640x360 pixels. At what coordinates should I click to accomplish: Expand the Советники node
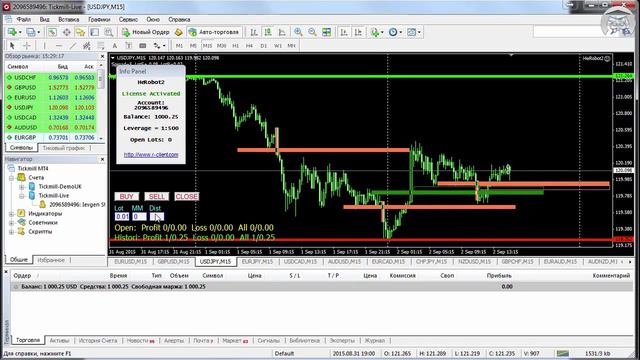click(x=11, y=222)
